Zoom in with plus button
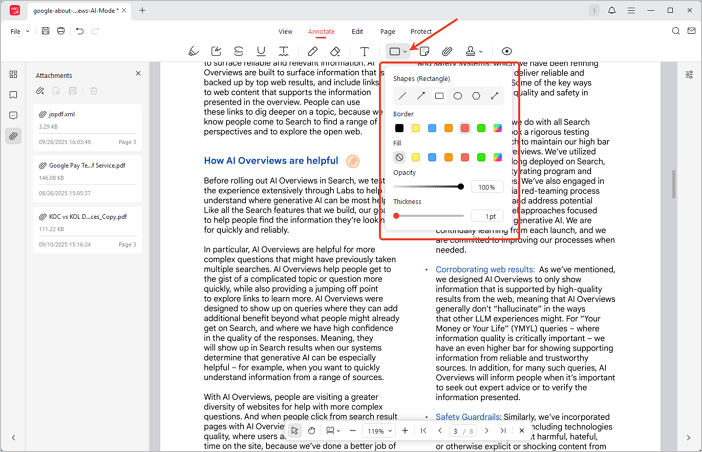The height and width of the screenshot is (452, 702). pos(405,431)
